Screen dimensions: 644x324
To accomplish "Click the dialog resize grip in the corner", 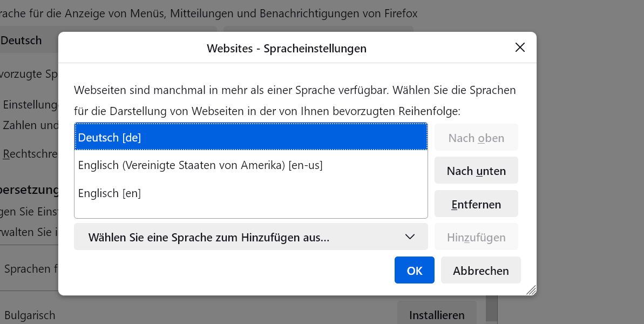I will [x=531, y=290].
